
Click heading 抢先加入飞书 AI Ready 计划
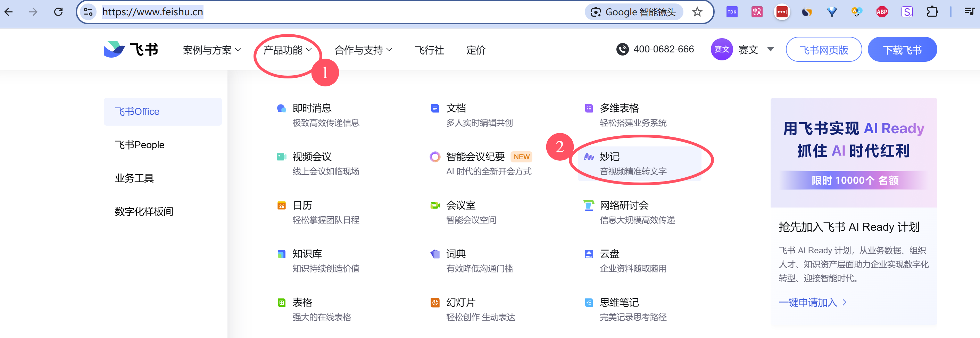(x=849, y=227)
